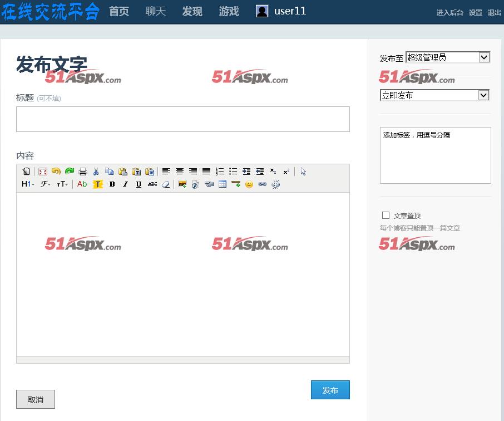Click the 取消 cancel button

(x=35, y=399)
